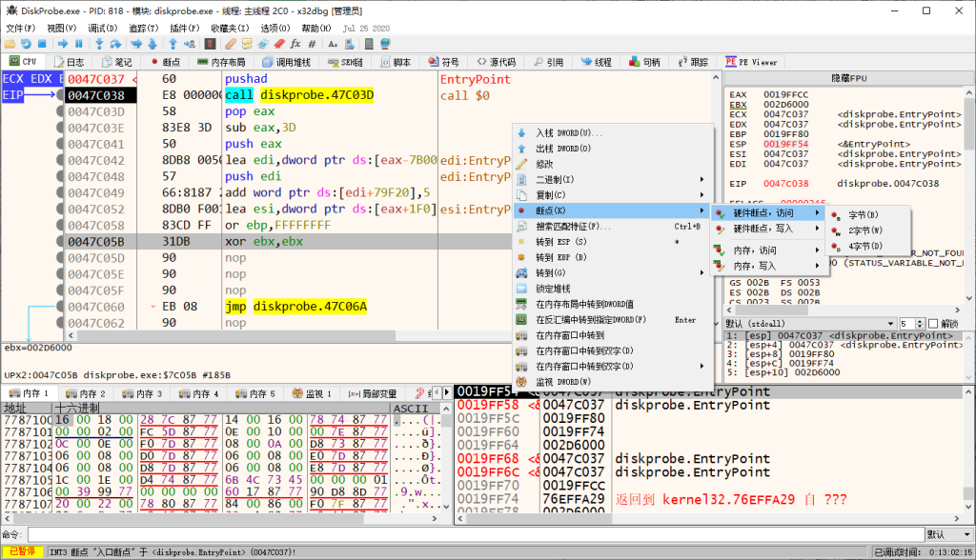The height and width of the screenshot is (560, 976).
Task: Click the run to user code icon
Action: [x=190, y=44]
